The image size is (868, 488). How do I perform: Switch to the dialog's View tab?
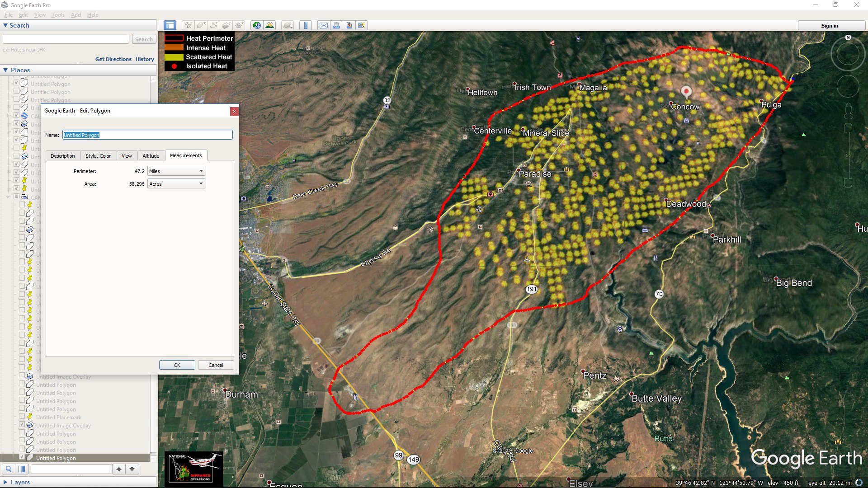pyautogui.click(x=127, y=156)
